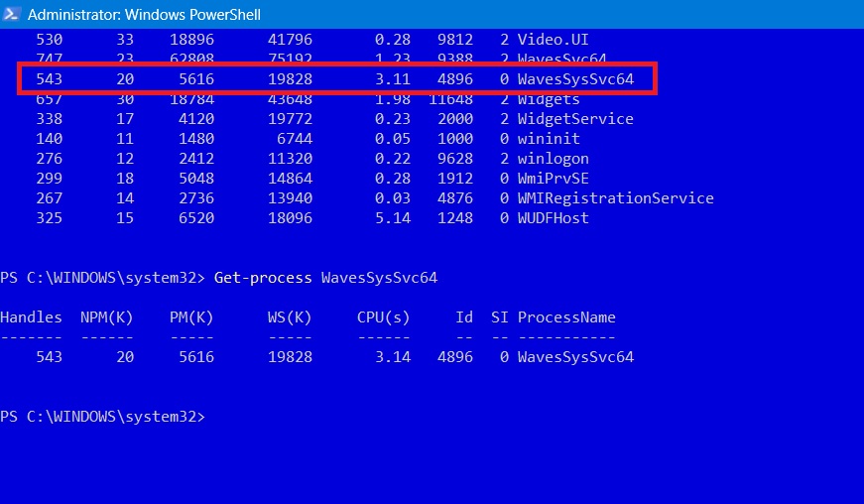
Task: Click the Get-process WavesSysSvc64 command text
Action: click(x=325, y=278)
